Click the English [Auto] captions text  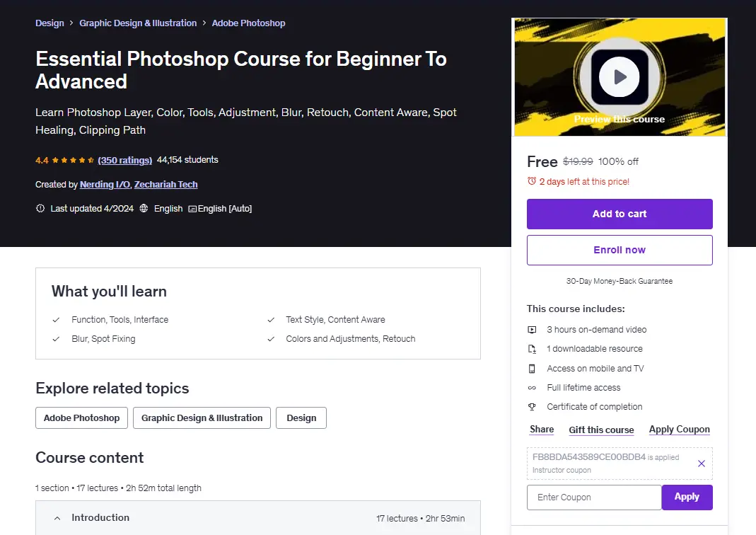tap(225, 208)
